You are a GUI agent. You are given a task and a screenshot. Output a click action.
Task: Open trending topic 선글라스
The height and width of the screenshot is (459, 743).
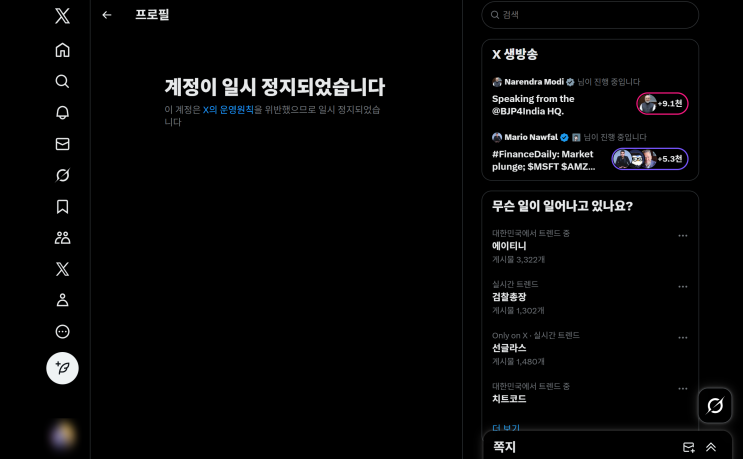point(509,348)
